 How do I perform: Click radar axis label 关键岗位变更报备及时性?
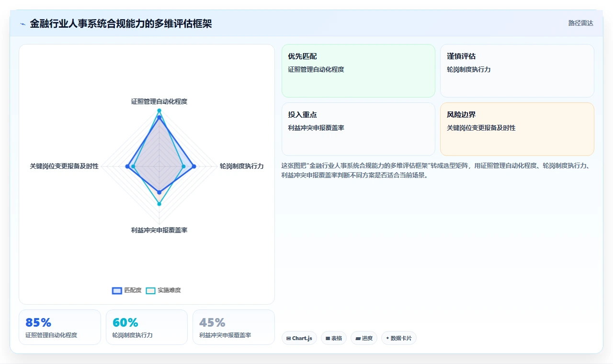tap(64, 166)
